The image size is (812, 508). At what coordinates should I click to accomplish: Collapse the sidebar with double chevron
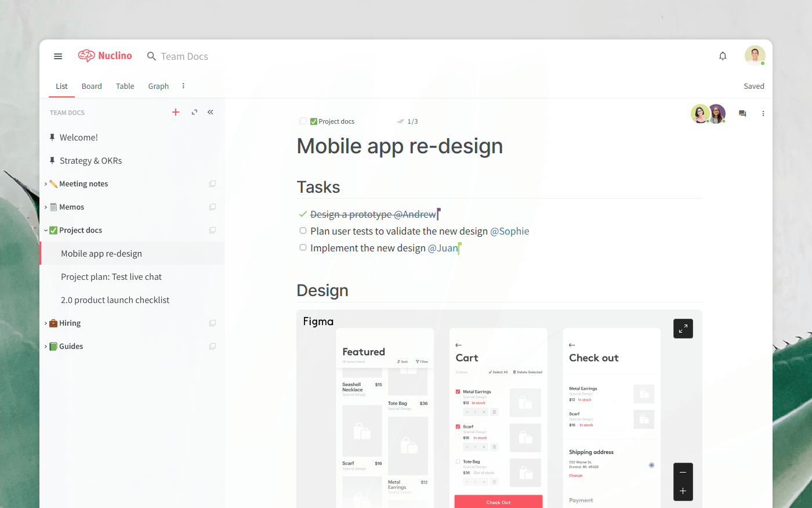211,112
